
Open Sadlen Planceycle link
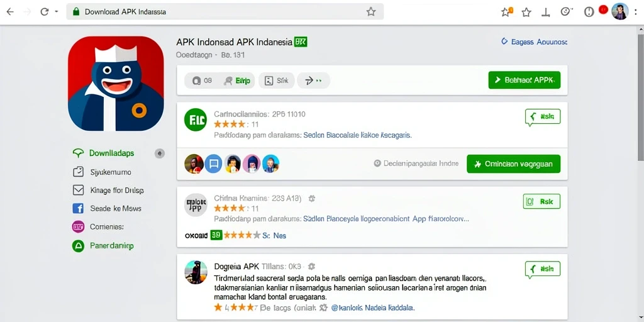[386, 219]
